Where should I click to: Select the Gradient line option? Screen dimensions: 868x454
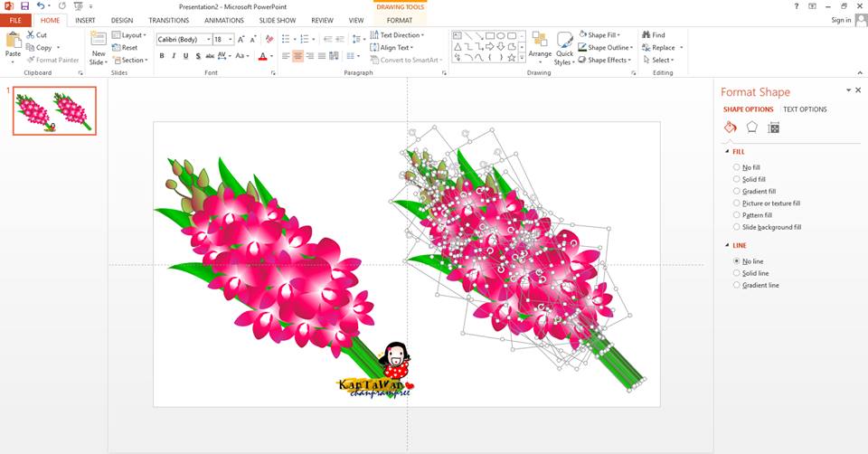[756, 285]
